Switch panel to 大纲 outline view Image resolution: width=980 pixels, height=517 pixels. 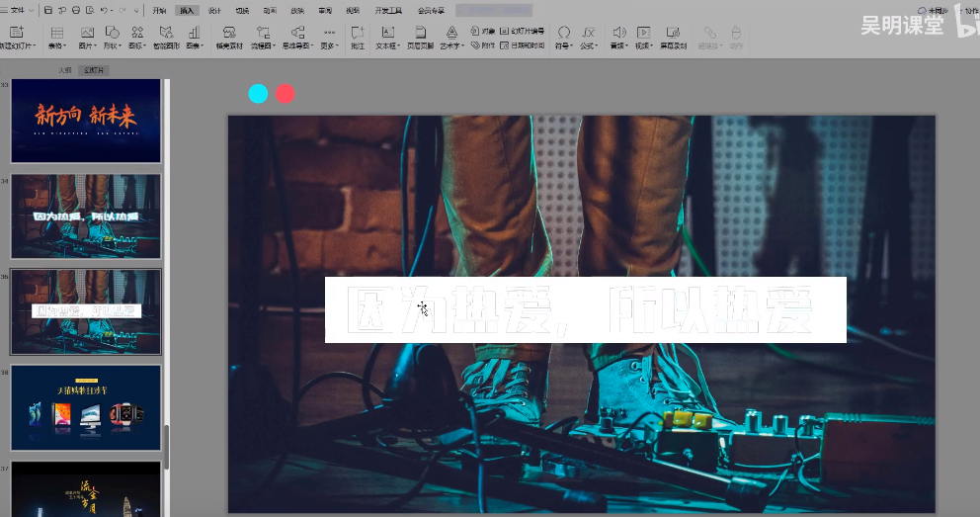(x=64, y=70)
